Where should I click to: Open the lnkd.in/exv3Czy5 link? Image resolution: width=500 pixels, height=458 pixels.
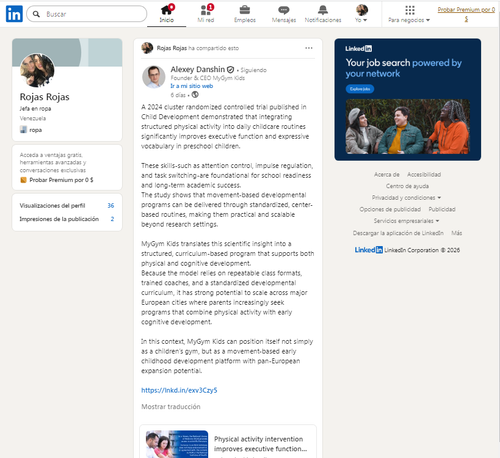coord(179,390)
